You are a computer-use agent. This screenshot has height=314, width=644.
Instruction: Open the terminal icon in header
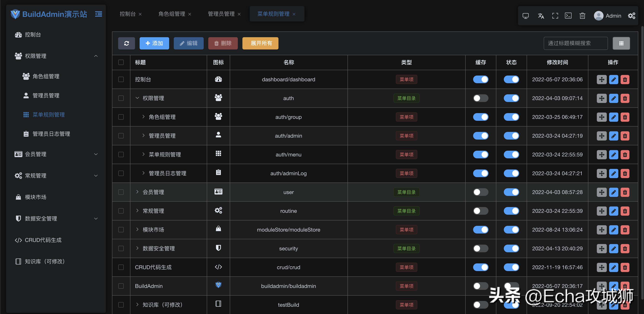tap(568, 16)
